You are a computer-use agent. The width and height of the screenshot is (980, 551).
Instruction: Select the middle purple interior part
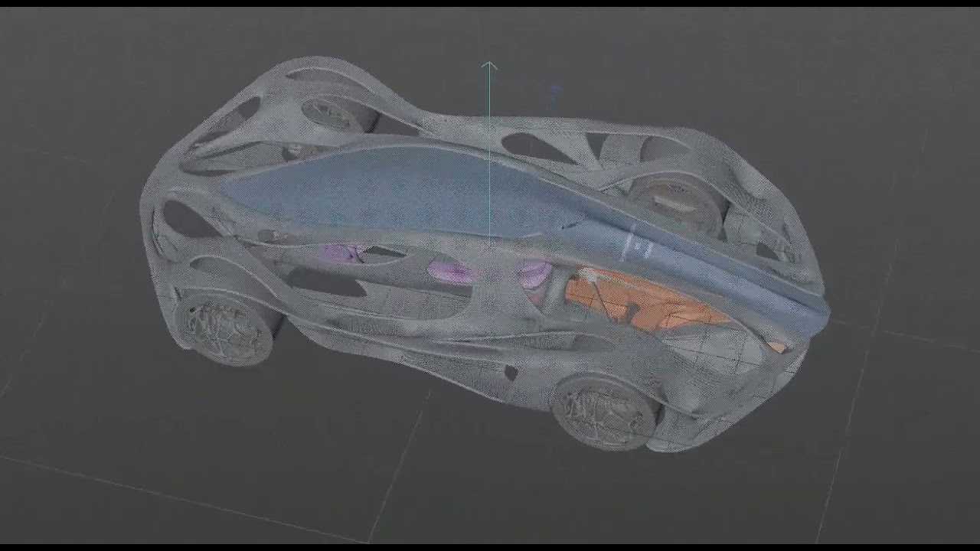444,269
